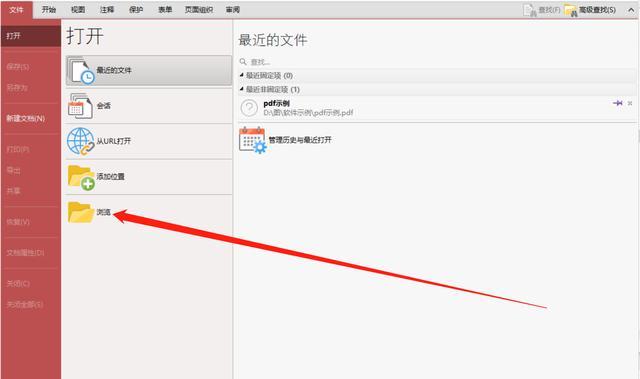Select the 最近的文件 recent files option
Viewport: 640px width, 379px height.
point(149,70)
